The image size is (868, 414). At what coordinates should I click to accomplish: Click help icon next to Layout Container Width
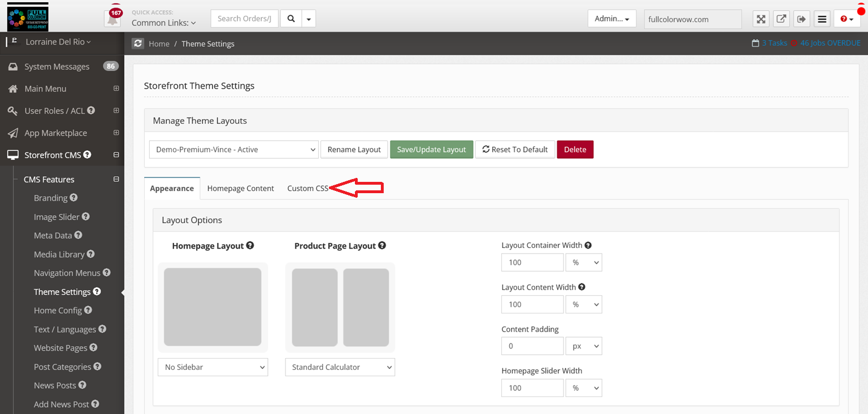588,245
